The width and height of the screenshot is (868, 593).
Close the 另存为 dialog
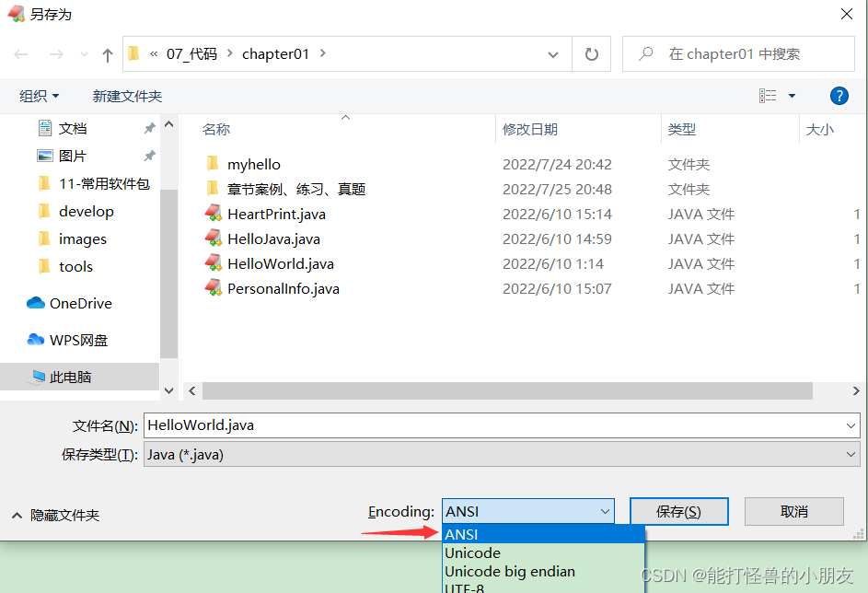tap(847, 14)
